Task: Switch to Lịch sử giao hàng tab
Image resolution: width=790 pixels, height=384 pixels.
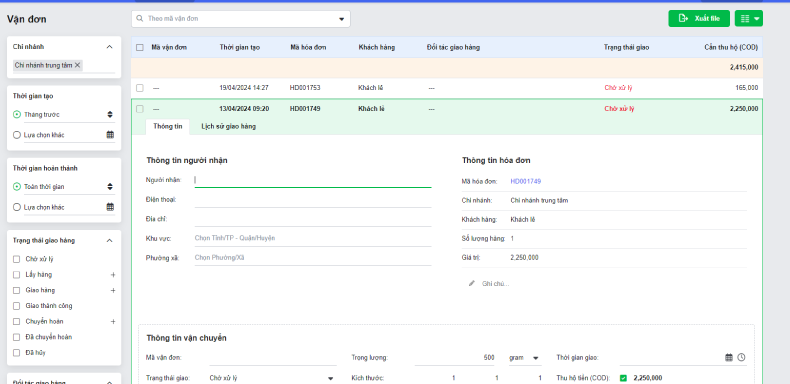Action: click(228, 126)
